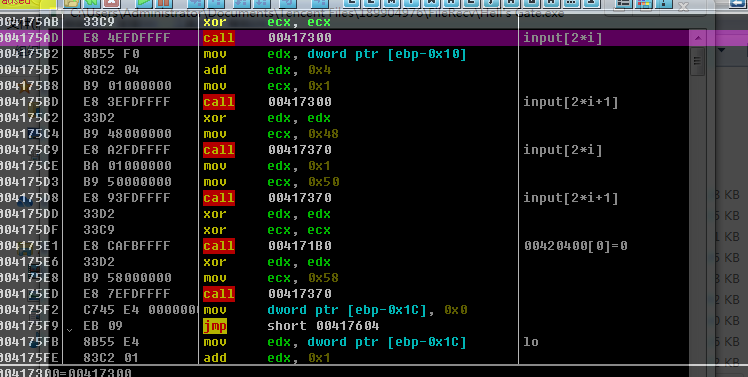
Task: Click hex bytes E8 7EFDFFFF
Action: click(x=127, y=293)
